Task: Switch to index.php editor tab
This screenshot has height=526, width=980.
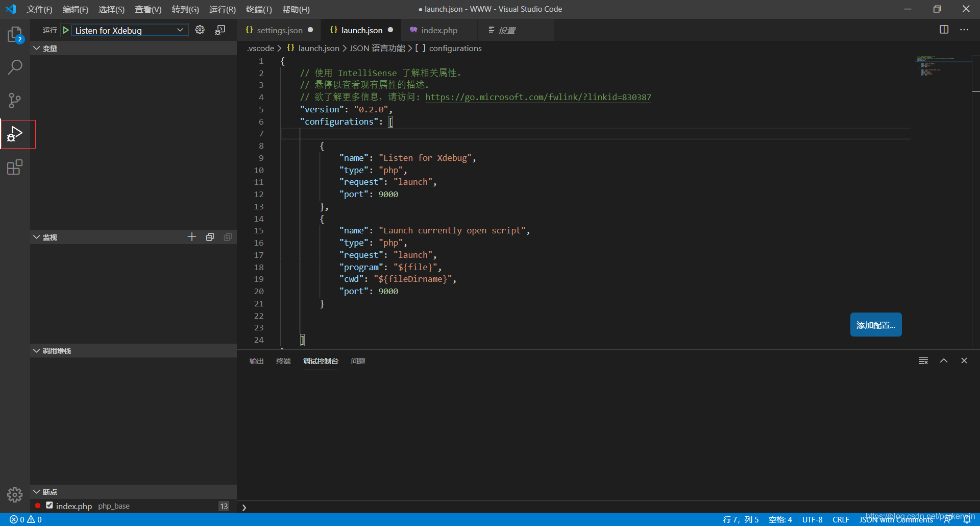Action: [439, 30]
